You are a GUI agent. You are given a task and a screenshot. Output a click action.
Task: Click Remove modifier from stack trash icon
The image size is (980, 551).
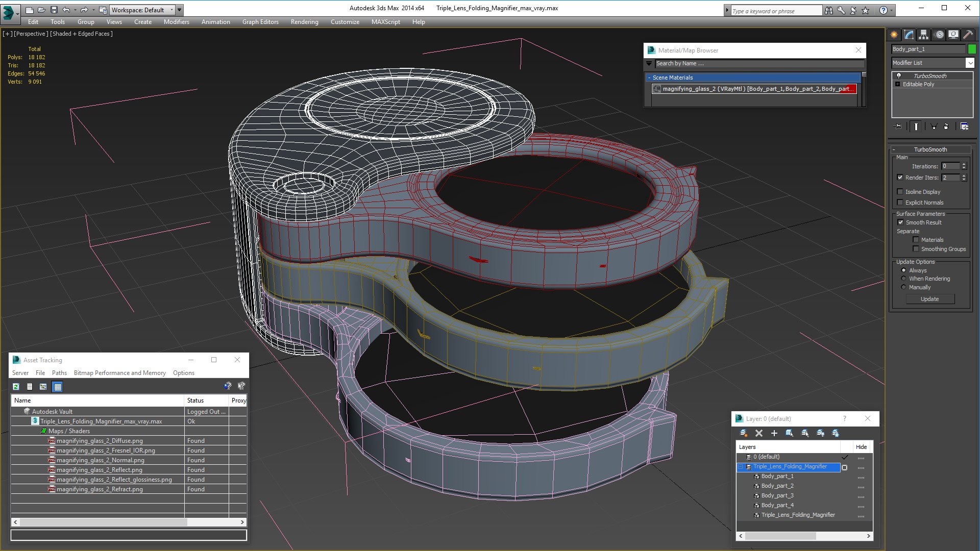[x=946, y=126]
